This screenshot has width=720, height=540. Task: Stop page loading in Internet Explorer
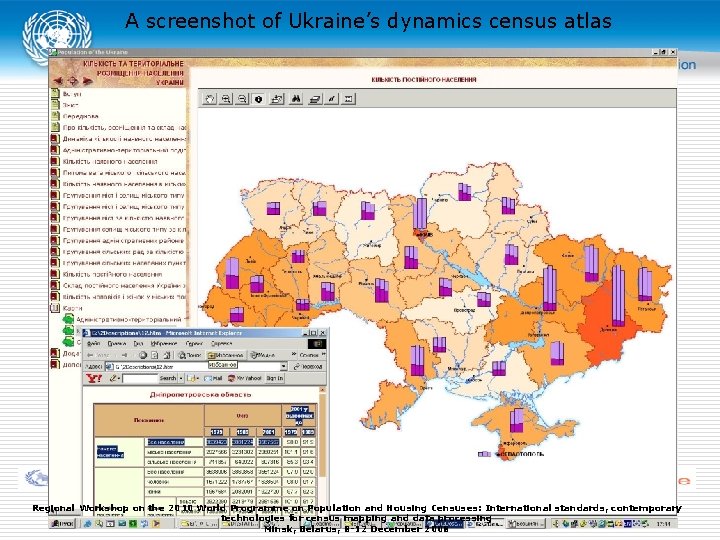143,355
